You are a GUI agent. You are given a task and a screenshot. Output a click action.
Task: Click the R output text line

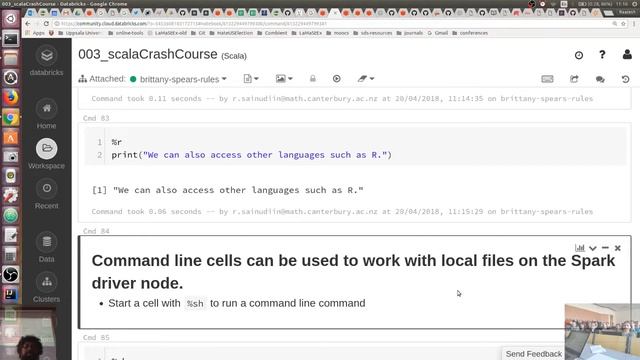228,190
